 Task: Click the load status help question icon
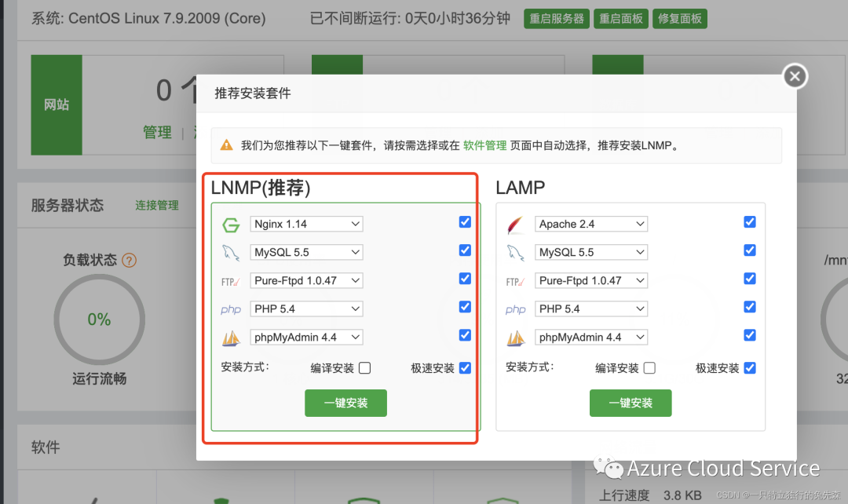coord(130,260)
